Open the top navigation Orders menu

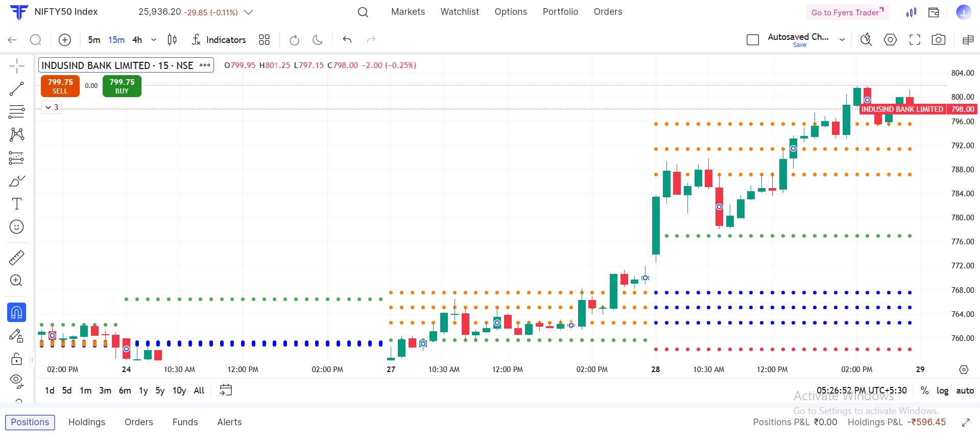[x=608, y=12]
